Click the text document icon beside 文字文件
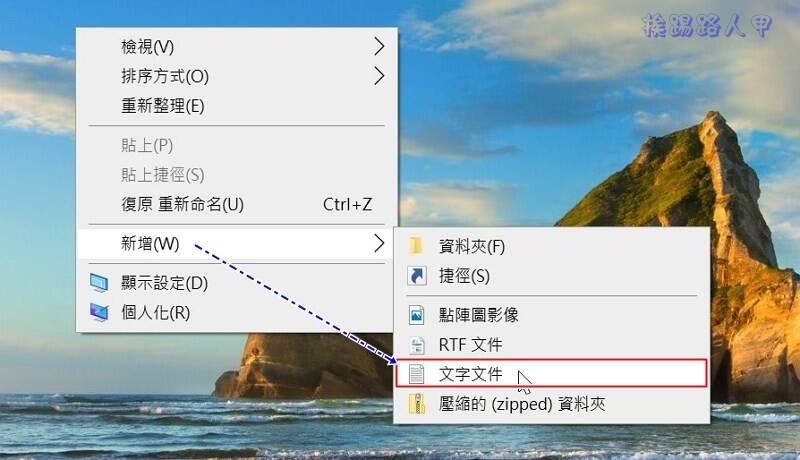 point(416,374)
